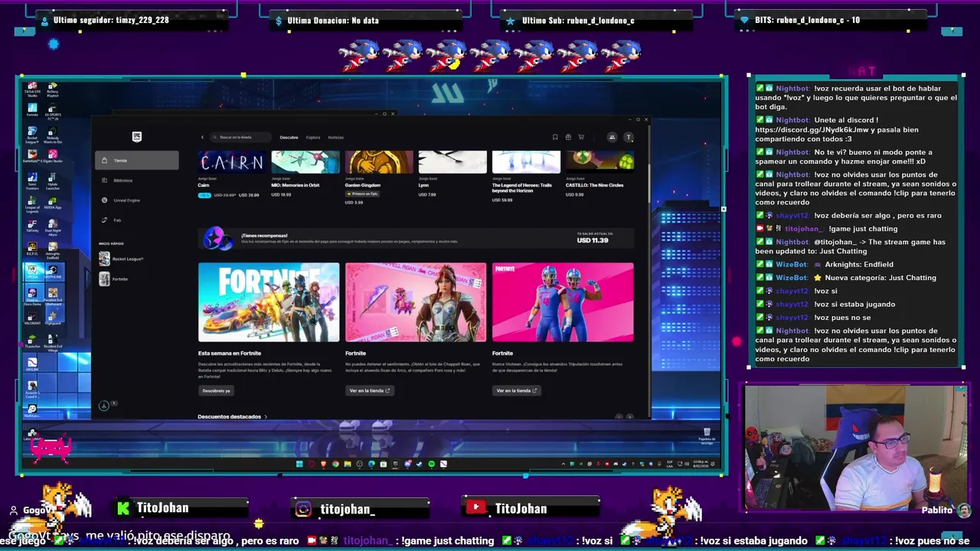Open the football players Fortnite image
Image resolution: width=980 pixels, height=551 pixels.
[563, 302]
